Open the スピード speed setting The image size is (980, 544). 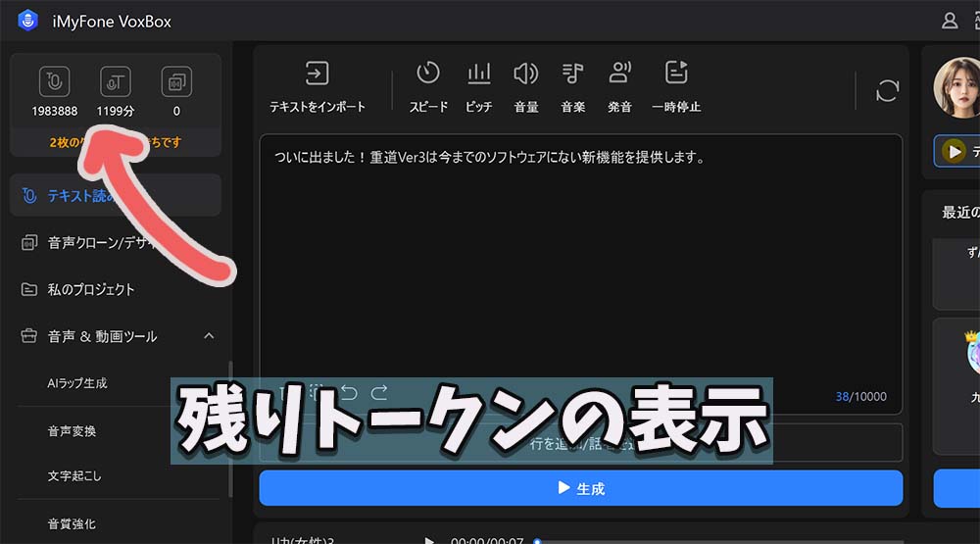click(x=428, y=87)
